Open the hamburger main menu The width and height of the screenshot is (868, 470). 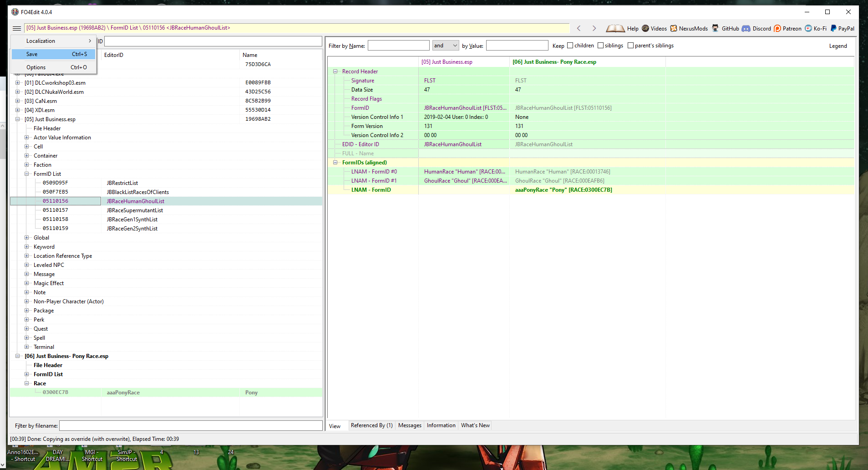pos(17,28)
